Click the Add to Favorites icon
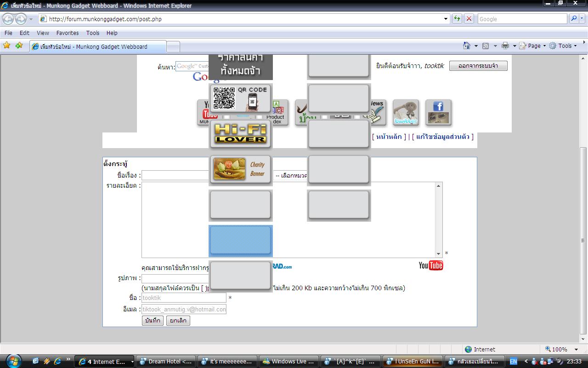 [19, 46]
